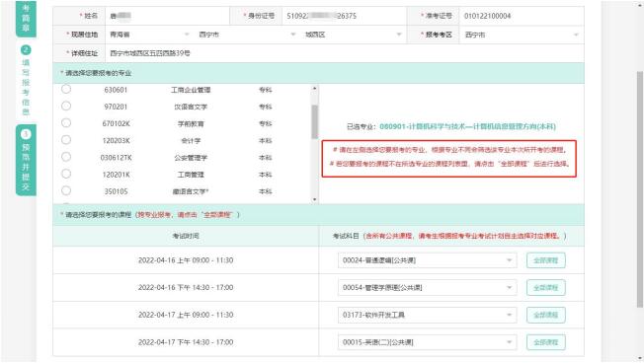Select major 630601 radio button
The width and height of the screenshot is (644, 363).
pyautogui.click(x=66, y=90)
